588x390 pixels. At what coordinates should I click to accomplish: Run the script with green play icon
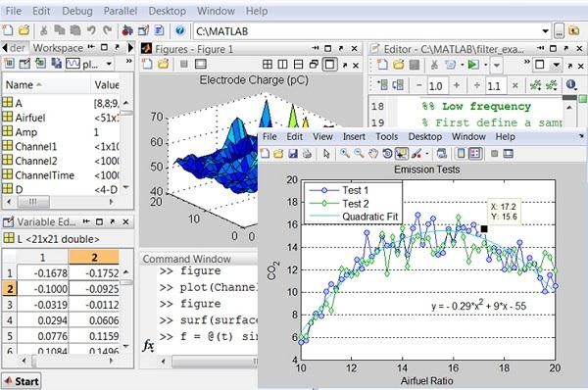tap(473, 65)
